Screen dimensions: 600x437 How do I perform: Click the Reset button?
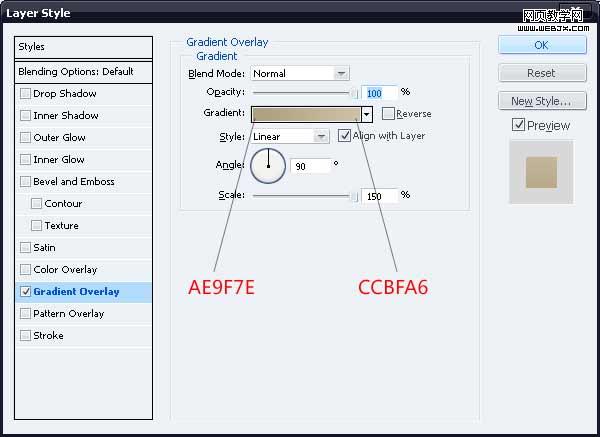click(542, 73)
